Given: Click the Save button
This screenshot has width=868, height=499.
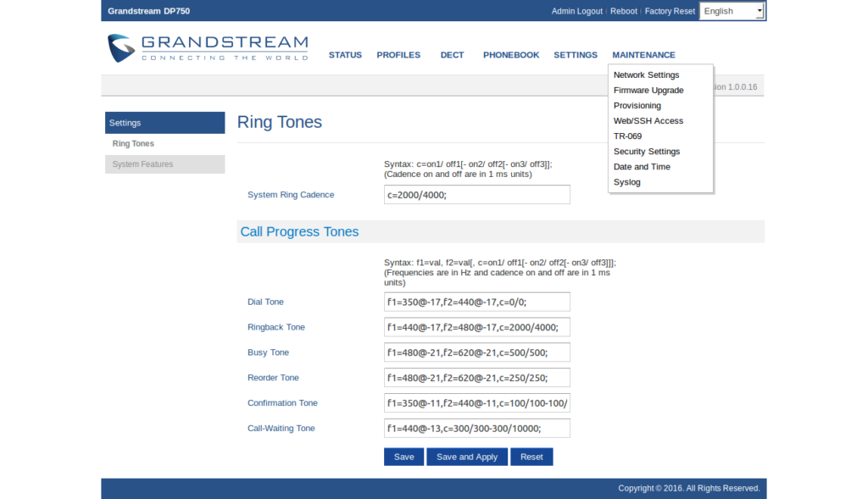Looking at the screenshot, I should tap(403, 457).
